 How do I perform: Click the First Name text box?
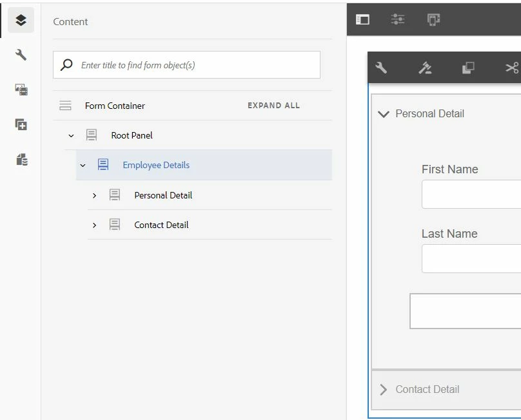471,195
